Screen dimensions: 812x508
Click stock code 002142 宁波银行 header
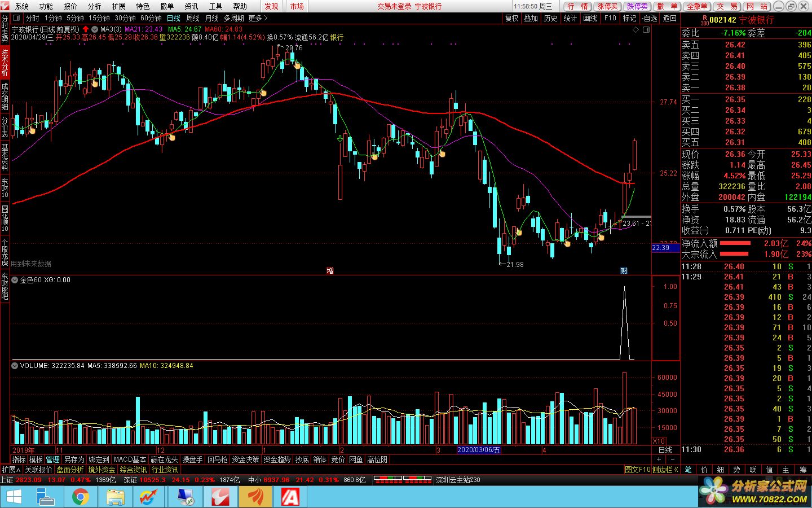(742, 20)
